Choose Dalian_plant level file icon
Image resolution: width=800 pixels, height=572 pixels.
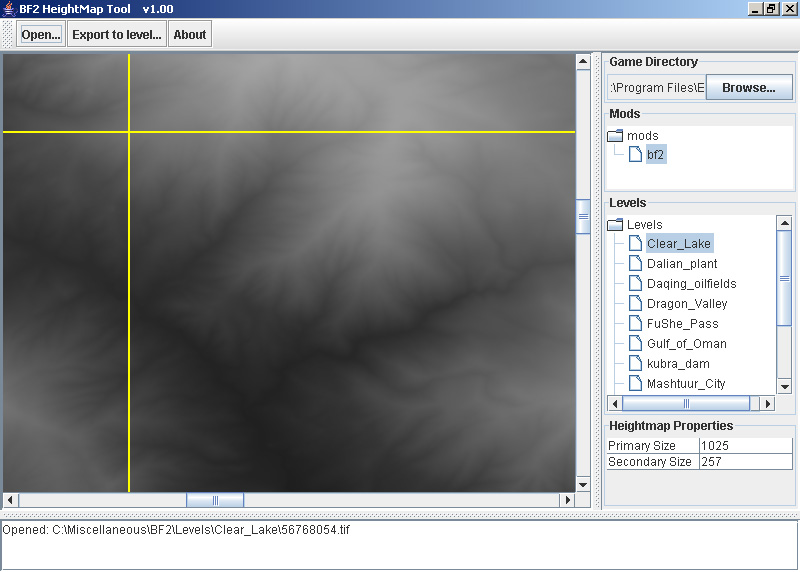[635, 264]
